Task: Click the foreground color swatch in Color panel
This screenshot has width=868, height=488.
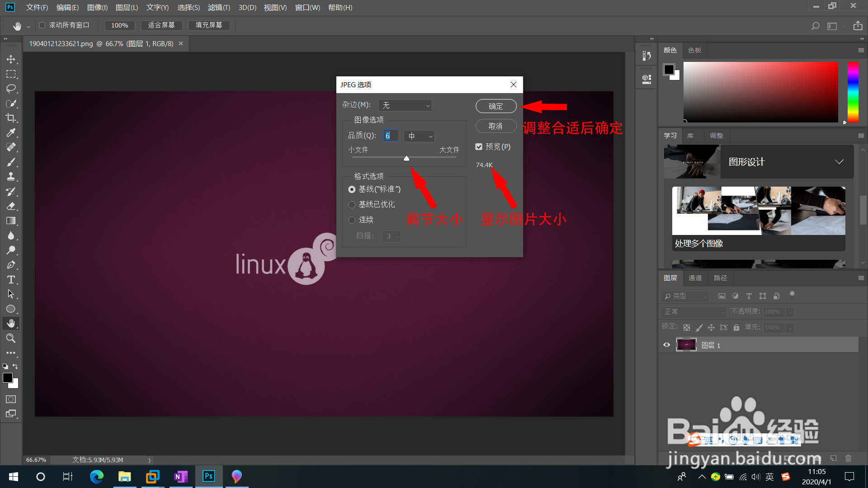Action: (669, 70)
